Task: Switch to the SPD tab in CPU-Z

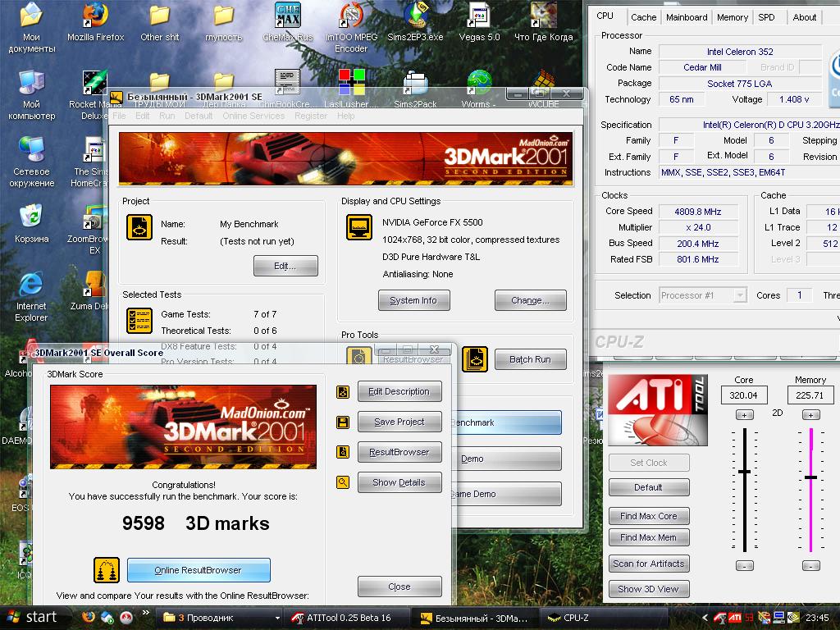Action: coord(767,17)
